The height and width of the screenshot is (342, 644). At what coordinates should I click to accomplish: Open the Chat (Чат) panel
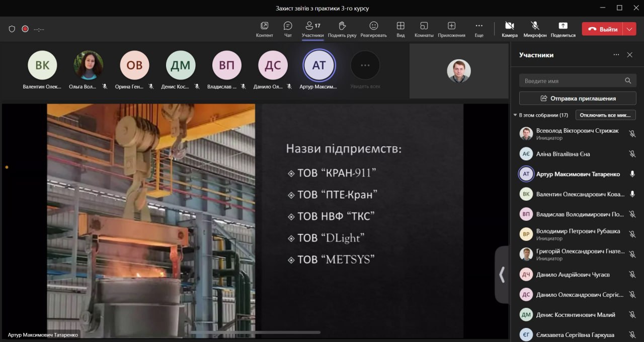tap(288, 29)
